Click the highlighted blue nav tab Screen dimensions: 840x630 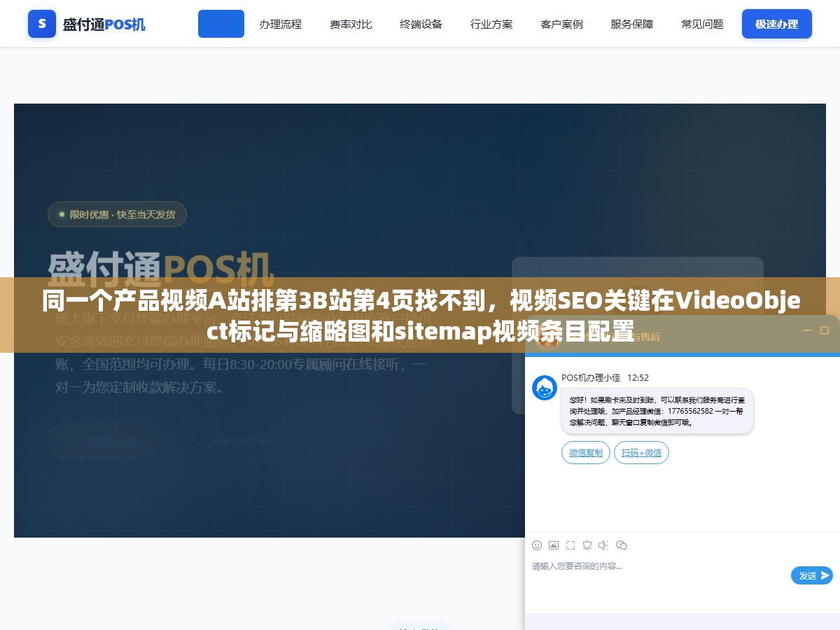pyautogui.click(x=221, y=24)
